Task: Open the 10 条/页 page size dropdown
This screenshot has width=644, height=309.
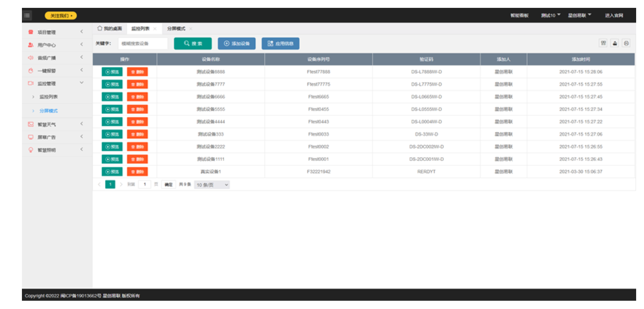Action: coord(212,185)
